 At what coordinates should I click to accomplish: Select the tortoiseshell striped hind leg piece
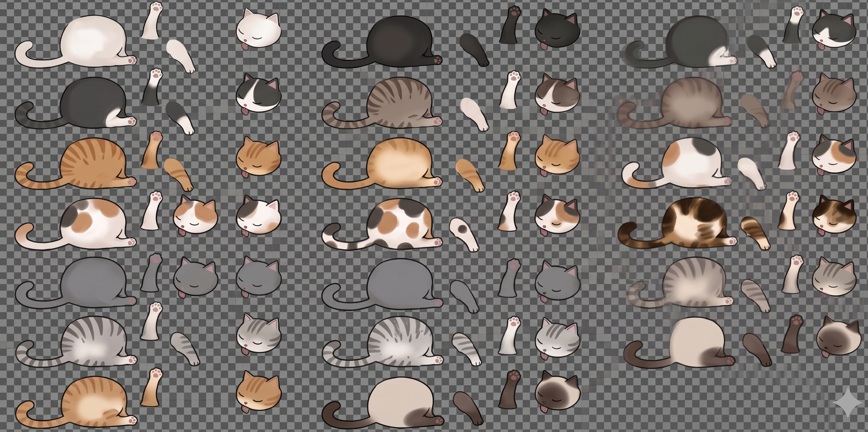(x=756, y=233)
